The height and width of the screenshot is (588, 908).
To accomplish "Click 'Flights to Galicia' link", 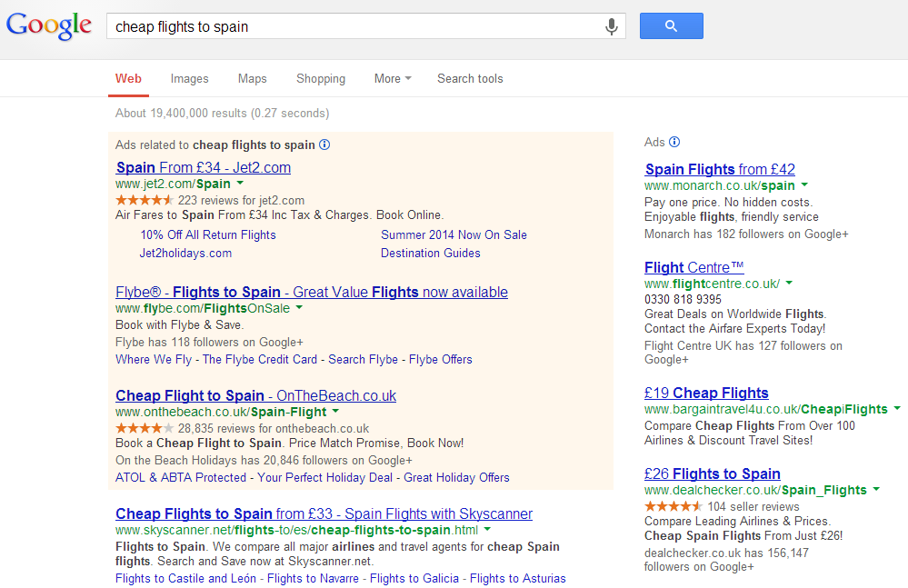I will [x=414, y=578].
